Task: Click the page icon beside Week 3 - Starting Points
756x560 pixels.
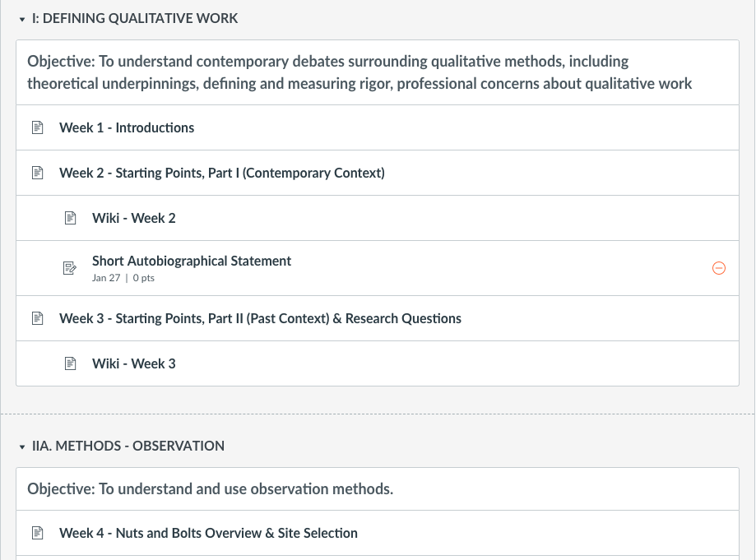Action: click(x=37, y=318)
